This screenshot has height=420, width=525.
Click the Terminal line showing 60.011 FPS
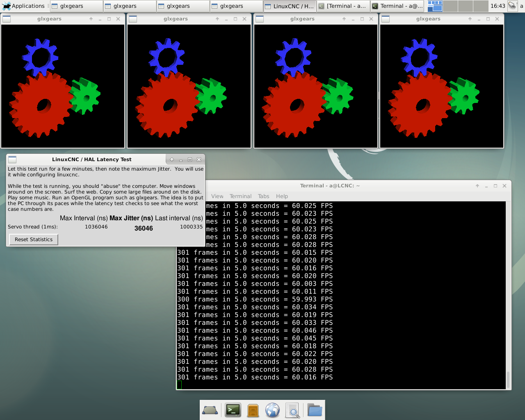click(255, 292)
